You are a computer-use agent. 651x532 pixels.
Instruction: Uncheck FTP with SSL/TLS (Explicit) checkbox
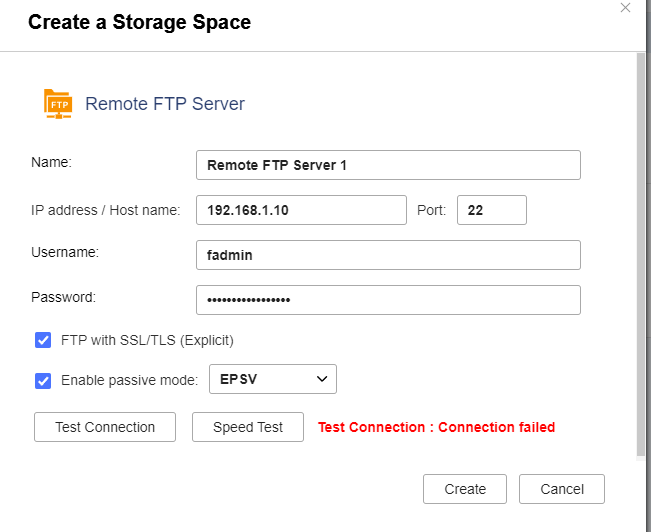(43, 340)
